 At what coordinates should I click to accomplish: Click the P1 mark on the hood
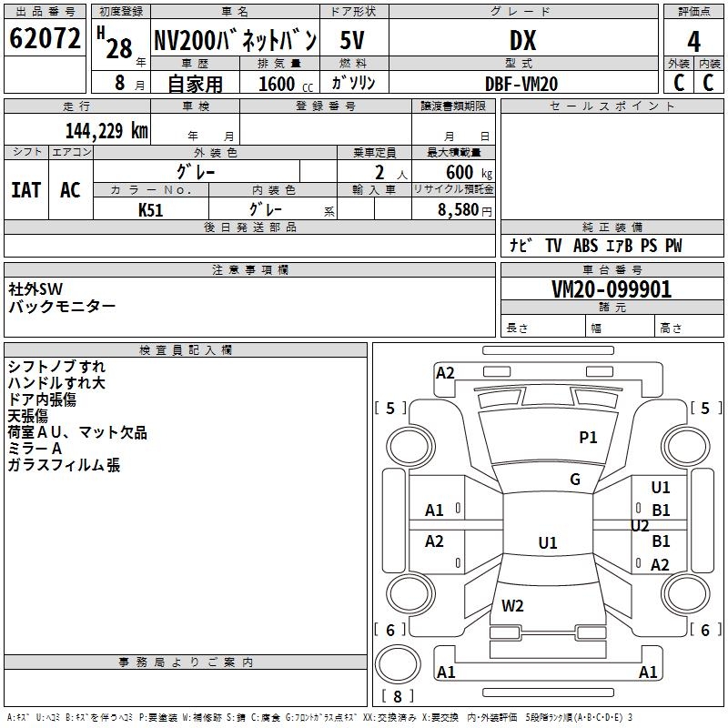[x=588, y=437]
